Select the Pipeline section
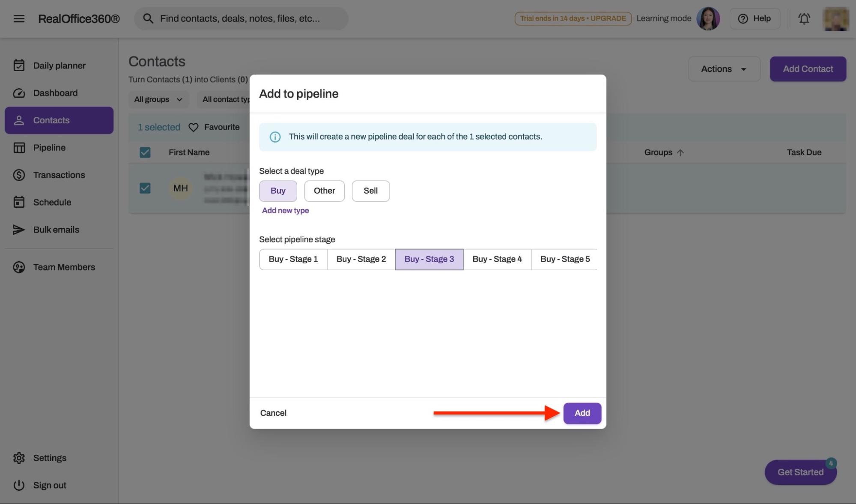The image size is (856, 504). [x=49, y=147]
